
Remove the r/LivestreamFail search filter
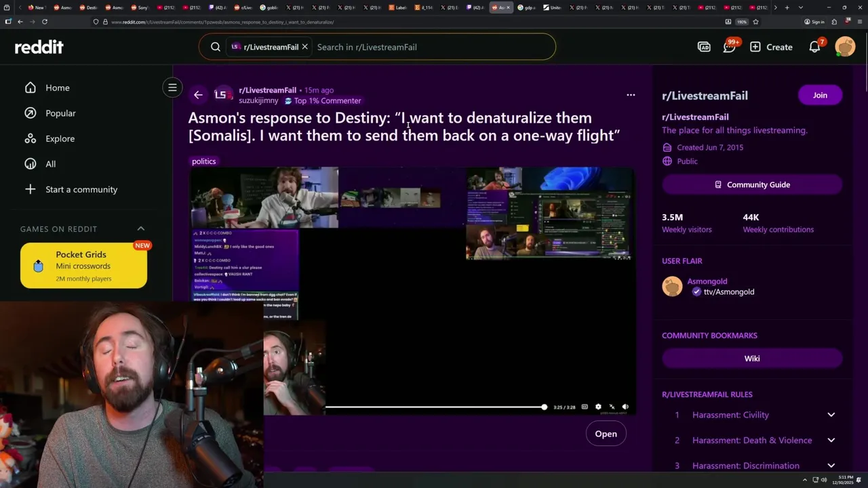tap(304, 47)
